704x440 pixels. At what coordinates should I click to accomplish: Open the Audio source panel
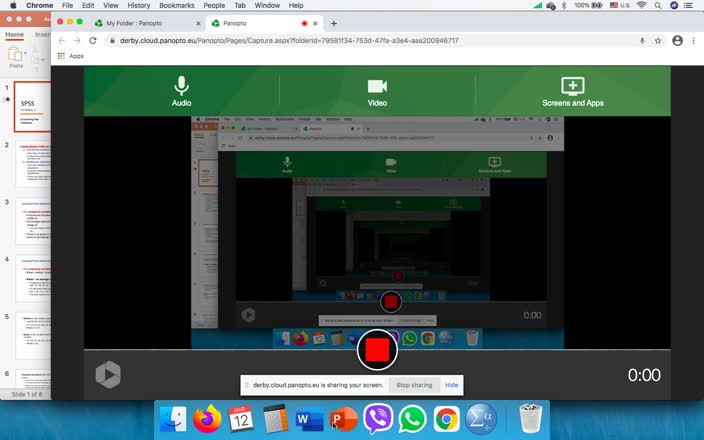(181, 91)
